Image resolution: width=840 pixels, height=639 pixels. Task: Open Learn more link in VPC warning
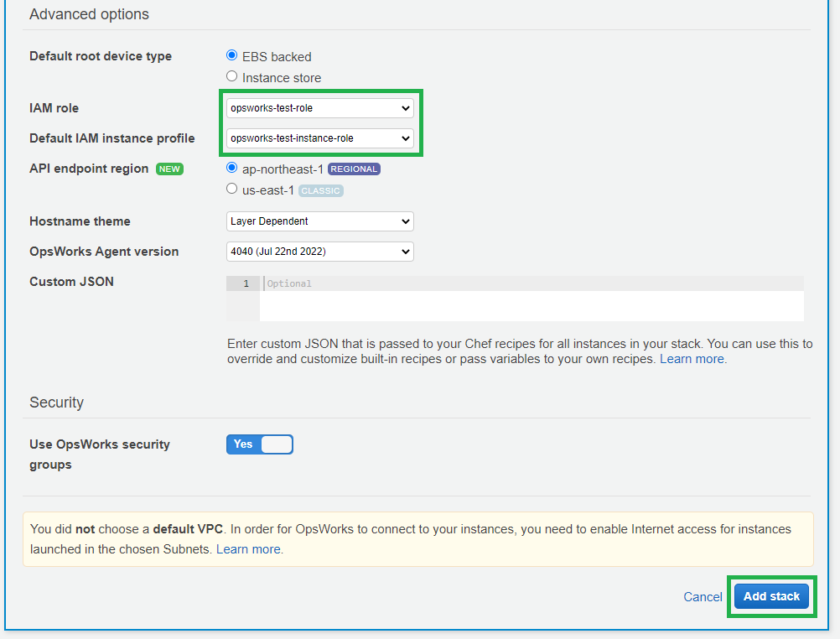(x=249, y=549)
